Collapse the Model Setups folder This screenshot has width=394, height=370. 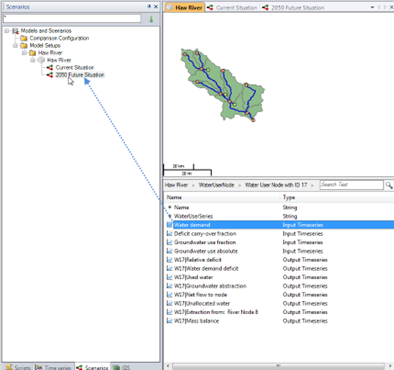15,45
